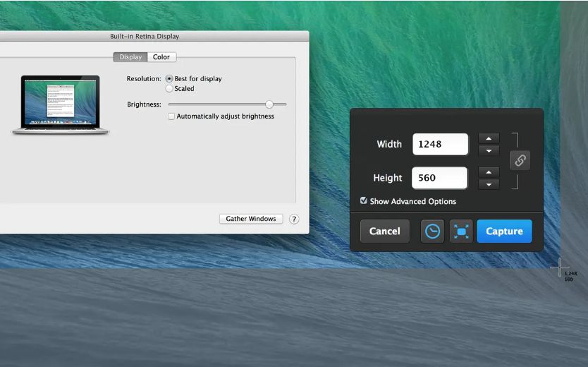
Task: Click the Brightness slider knob
Action: coord(269,104)
